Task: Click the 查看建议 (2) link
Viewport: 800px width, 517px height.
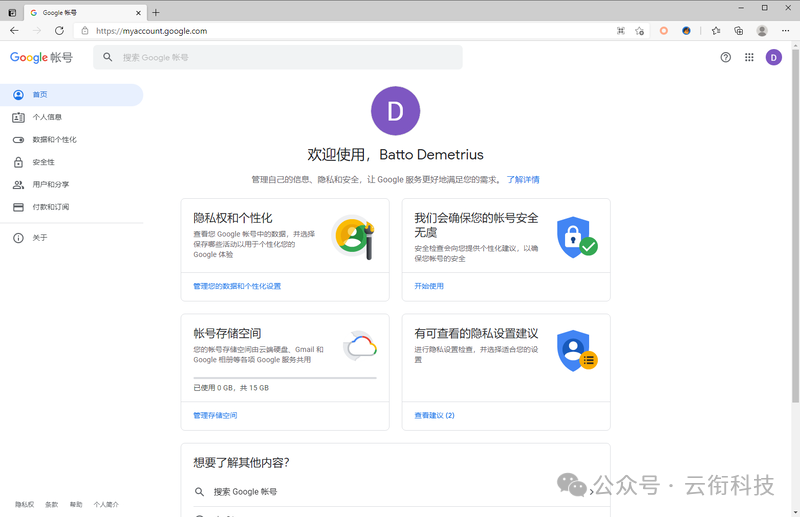Action: [434, 415]
